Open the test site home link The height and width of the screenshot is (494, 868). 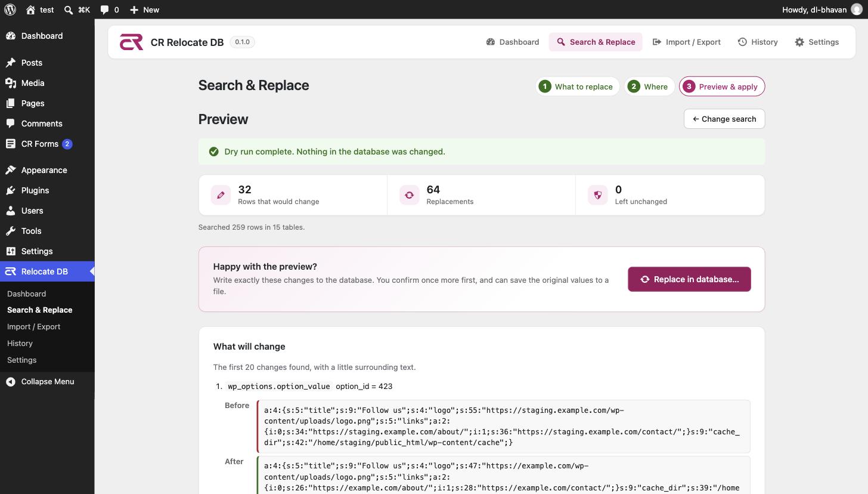(x=40, y=10)
